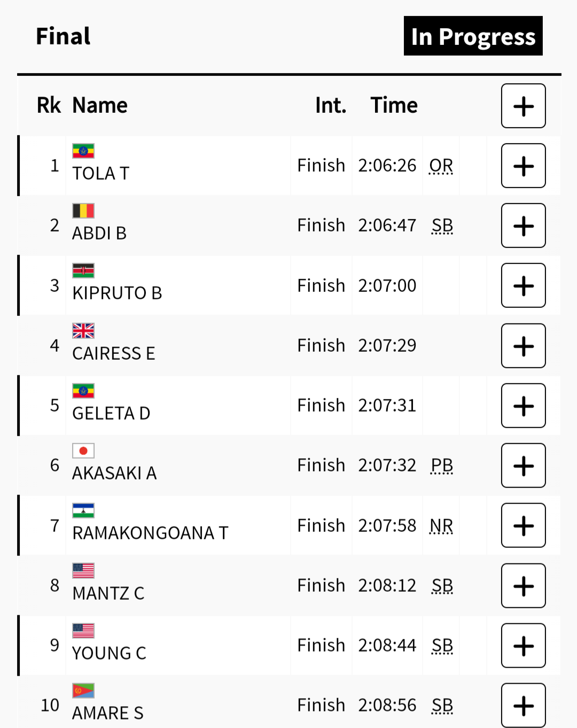Open the plus button beside AMARE S
The height and width of the screenshot is (728, 577).
tap(523, 706)
